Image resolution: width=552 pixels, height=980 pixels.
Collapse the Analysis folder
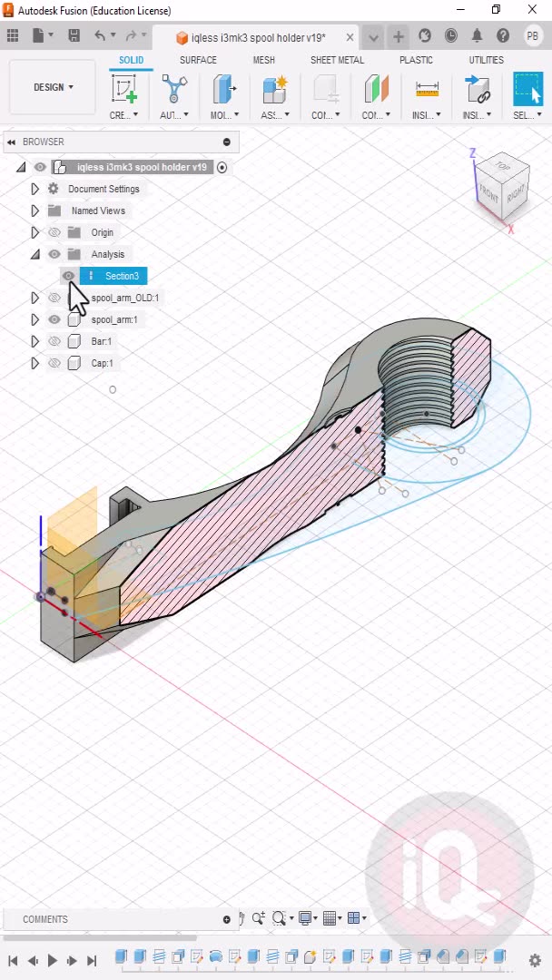(x=35, y=254)
